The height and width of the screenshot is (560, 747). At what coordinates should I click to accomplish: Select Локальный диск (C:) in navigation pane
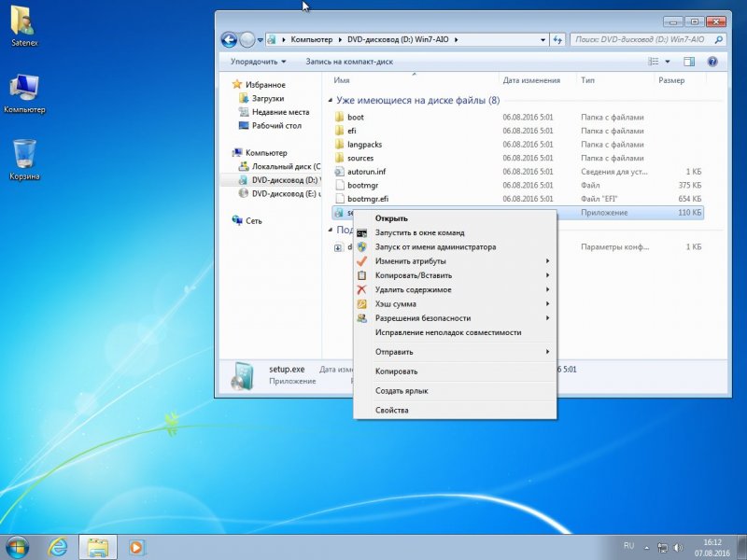click(x=279, y=167)
